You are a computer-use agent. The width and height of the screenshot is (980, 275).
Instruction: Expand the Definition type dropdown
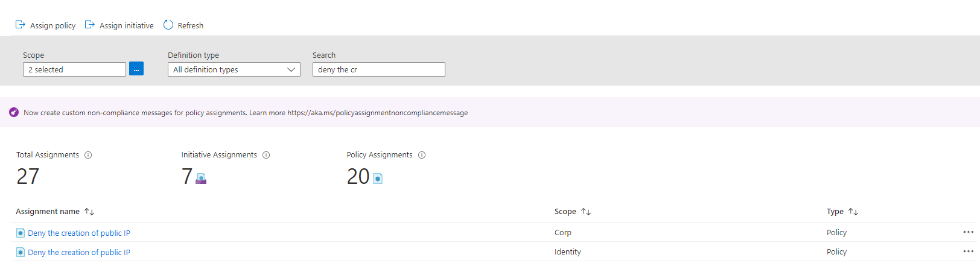click(234, 69)
